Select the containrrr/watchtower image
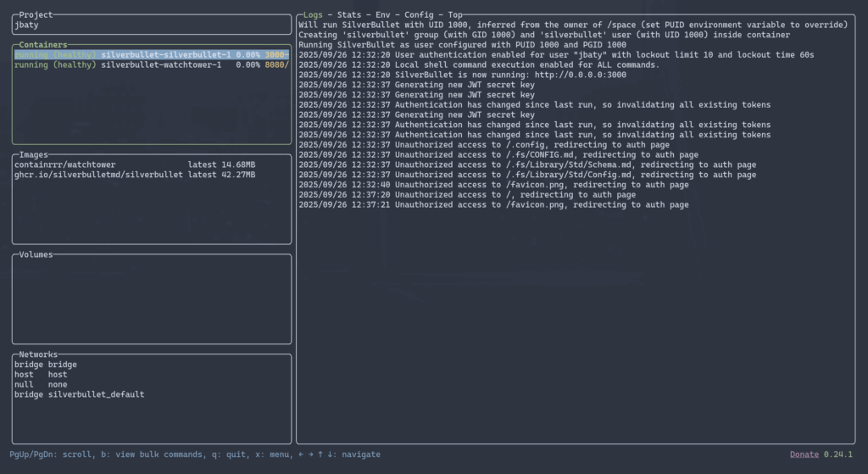 pos(65,165)
